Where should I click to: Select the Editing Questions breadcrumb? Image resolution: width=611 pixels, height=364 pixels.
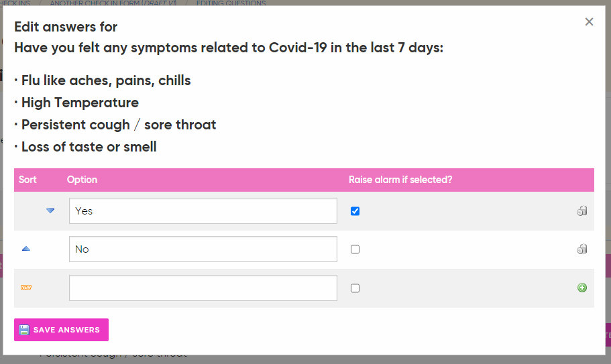coord(231,3)
